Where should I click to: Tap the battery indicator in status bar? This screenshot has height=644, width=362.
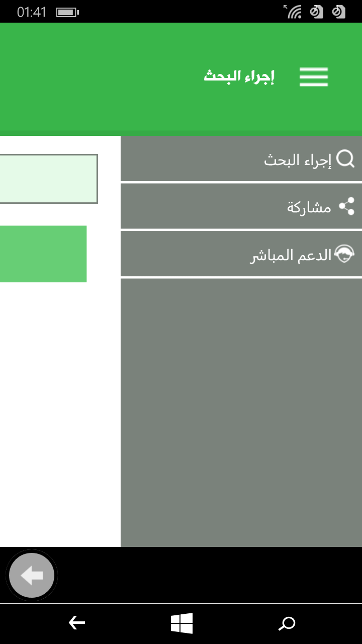[x=67, y=12]
